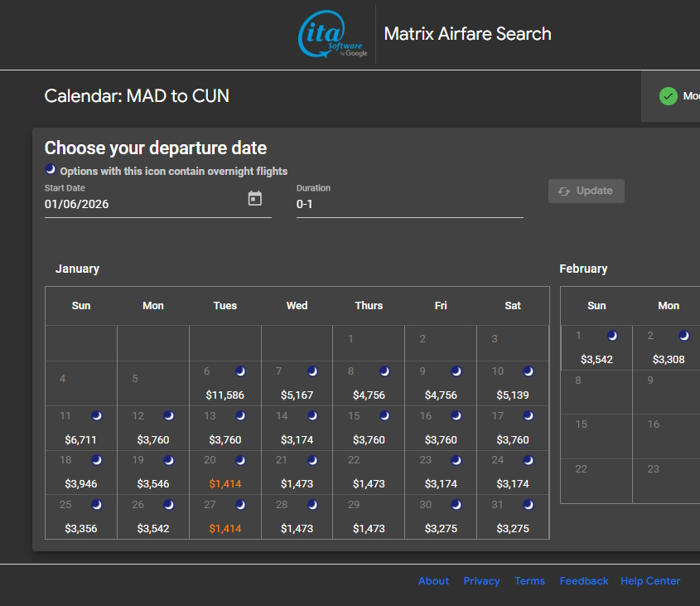Toggle the overnight indicator on January 25
This screenshot has width=700, height=606.
point(97,504)
